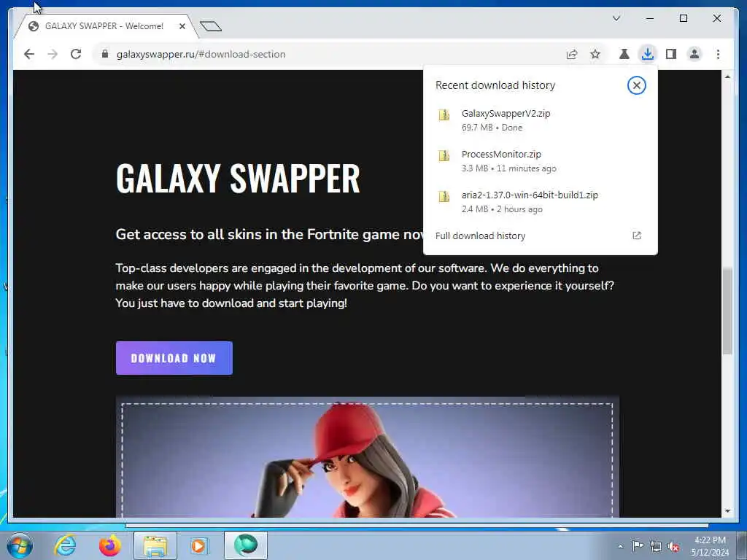
Task: Open GalaxySwapperV2.zip download entry
Action: (x=541, y=120)
